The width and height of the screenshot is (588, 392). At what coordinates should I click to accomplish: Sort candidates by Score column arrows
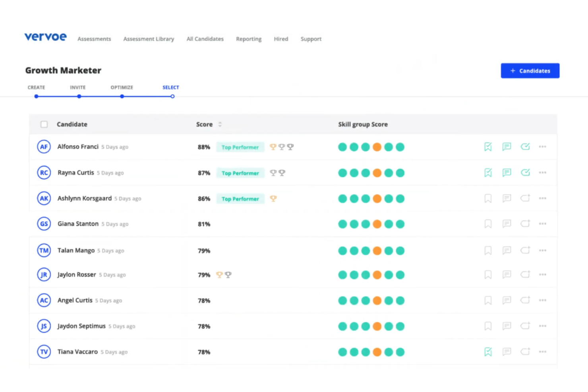coord(220,124)
